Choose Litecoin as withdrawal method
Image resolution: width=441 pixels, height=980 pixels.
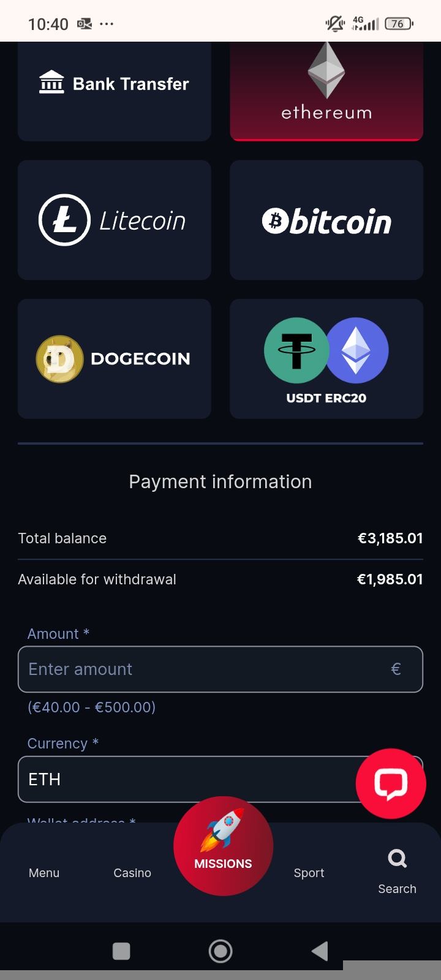tap(115, 220)
